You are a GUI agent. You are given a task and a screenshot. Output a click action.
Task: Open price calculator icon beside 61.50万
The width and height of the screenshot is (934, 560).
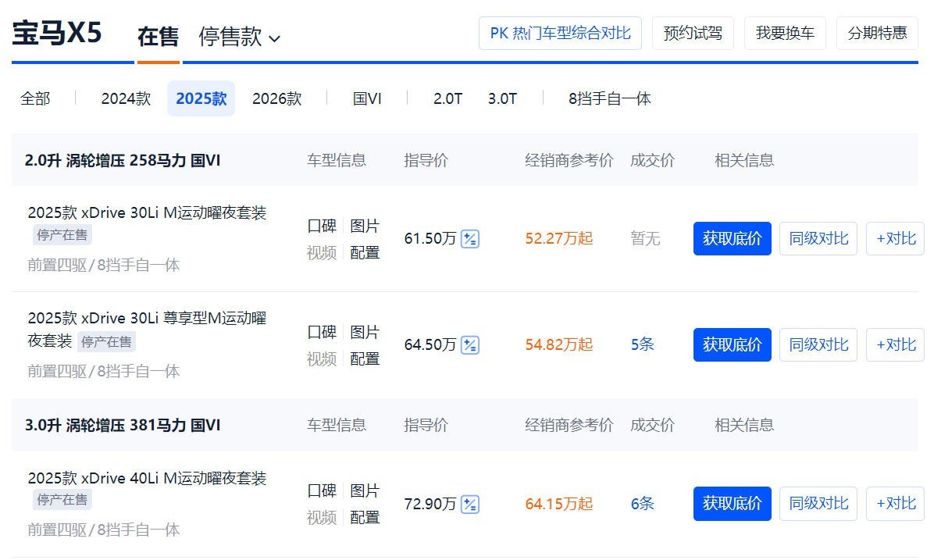tap(469, 239)
